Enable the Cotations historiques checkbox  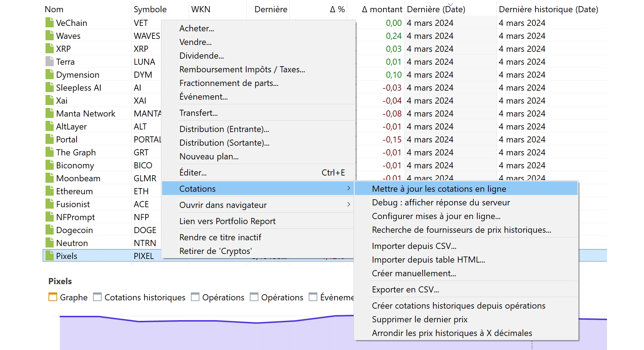coord(97,297)
